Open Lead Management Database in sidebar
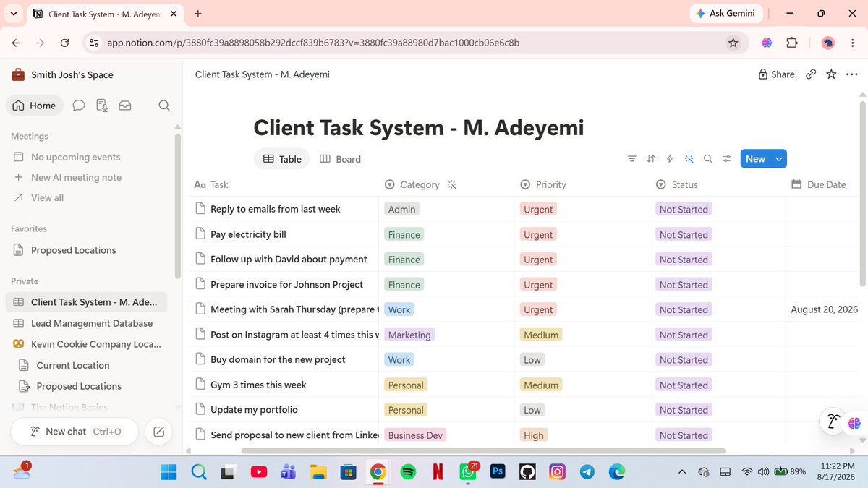This screenshot has height=488, width=868. coord(87,323)
